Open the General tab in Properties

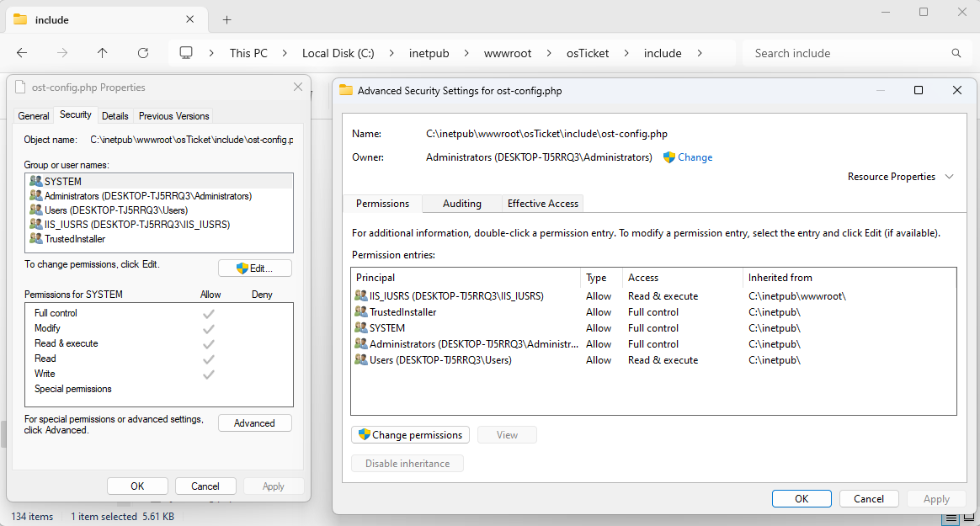coord(34,115)
